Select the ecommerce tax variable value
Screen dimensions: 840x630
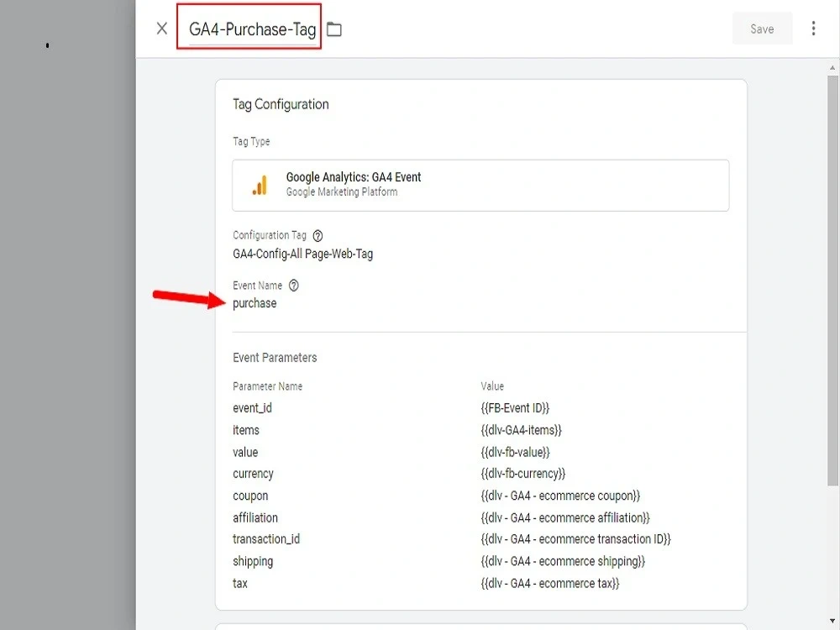click(550, 584)
